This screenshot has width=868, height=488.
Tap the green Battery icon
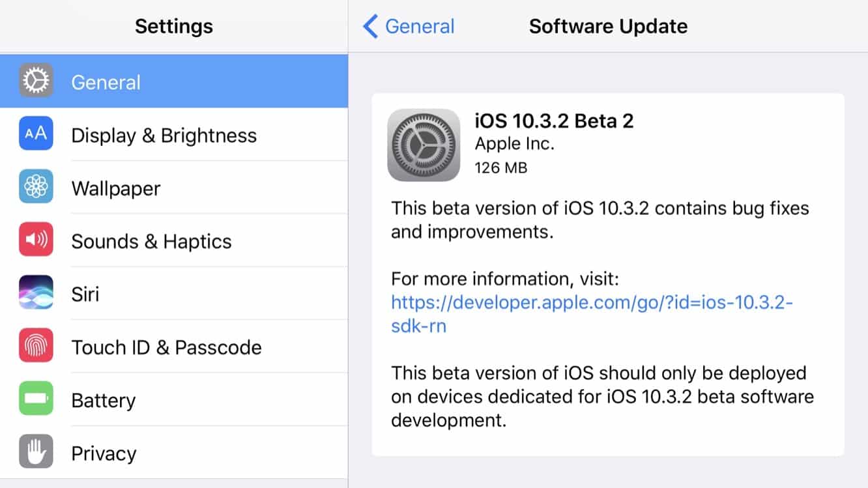(36, 400)
